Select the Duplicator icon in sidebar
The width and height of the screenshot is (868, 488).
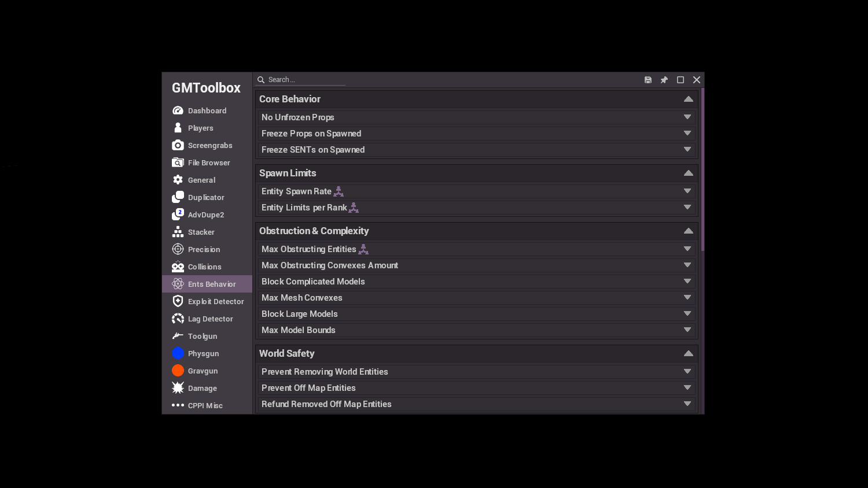click(x=178, y=197)
